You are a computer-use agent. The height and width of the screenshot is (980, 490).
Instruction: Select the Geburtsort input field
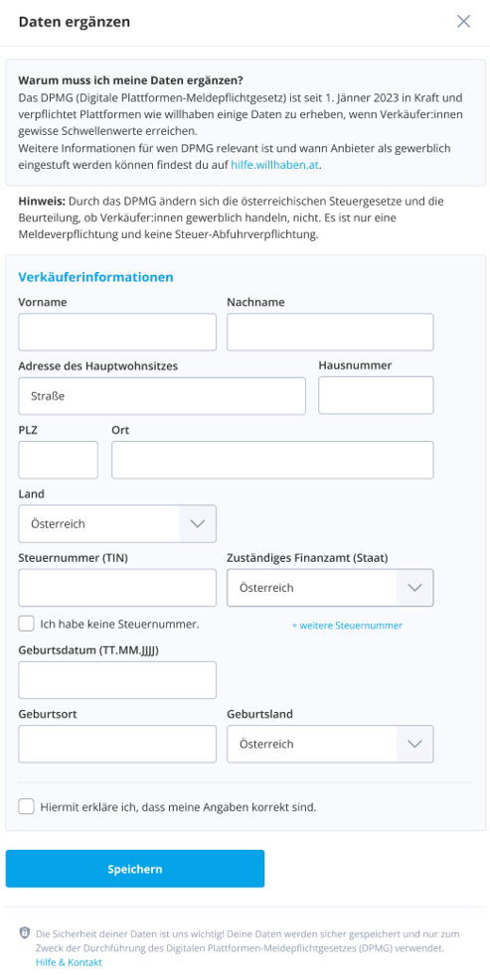click(x=117, y=744)
